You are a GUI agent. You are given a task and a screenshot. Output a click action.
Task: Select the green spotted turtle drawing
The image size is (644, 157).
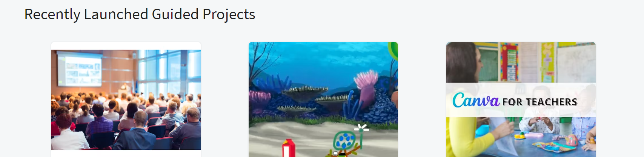(346, 143)
